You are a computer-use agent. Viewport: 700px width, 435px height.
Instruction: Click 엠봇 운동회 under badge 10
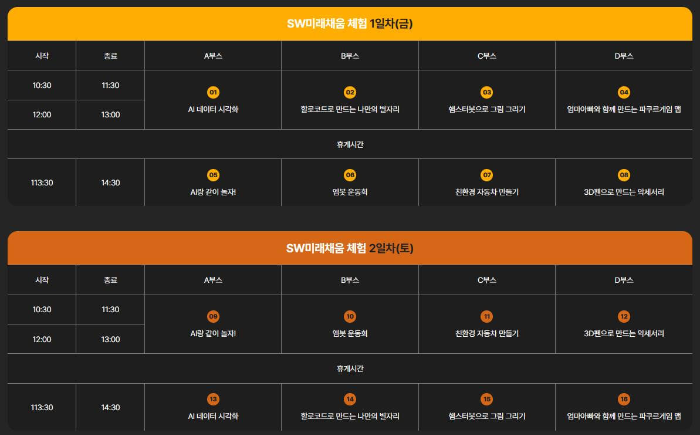pos(350,334)
